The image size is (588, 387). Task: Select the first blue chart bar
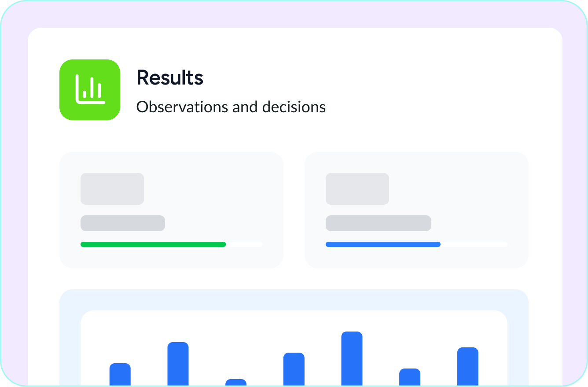coord(120,375)
